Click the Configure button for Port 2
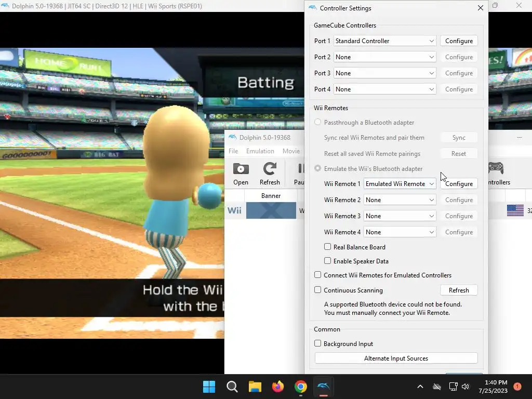Screen dimensions: 532x399 [x=459, y=57]
